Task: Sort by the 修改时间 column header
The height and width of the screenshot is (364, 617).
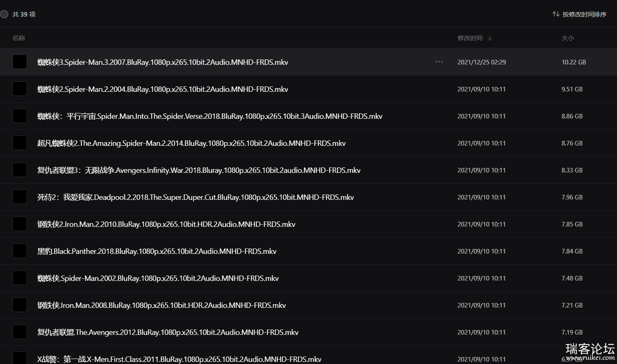Action: [x=470, y=38]
